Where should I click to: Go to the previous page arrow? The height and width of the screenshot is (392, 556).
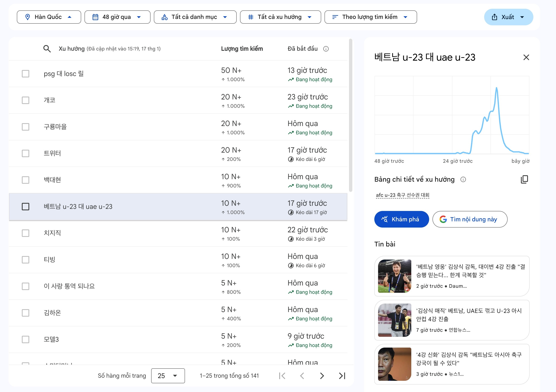pos(302,376)
